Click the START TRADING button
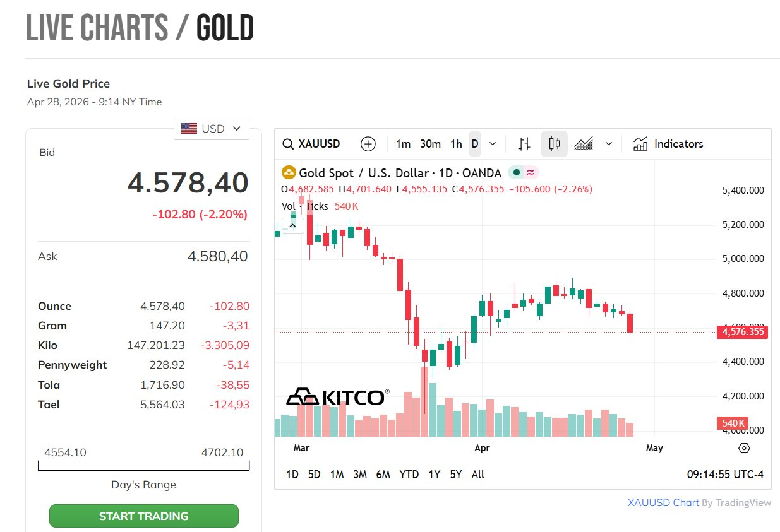This screenshot has width=780, height=532. coord(144,516)
